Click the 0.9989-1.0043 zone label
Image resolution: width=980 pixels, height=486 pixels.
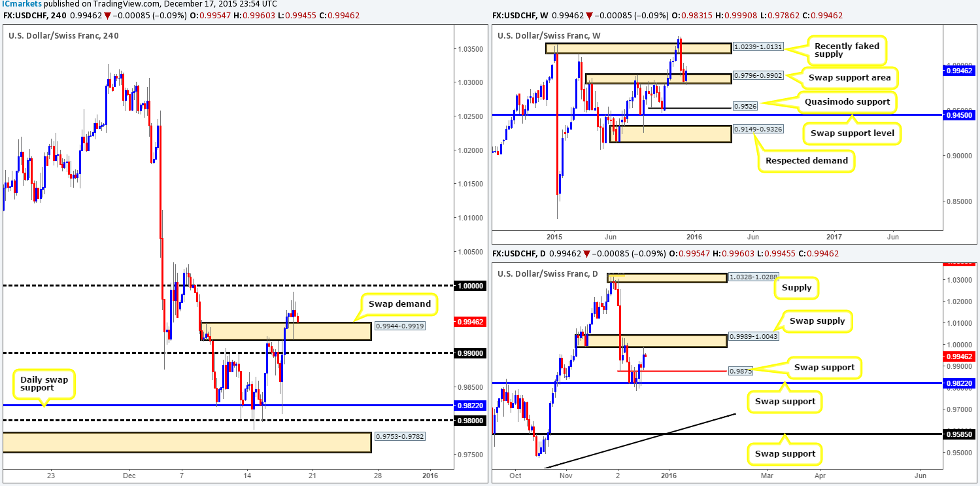click(752, 338)
